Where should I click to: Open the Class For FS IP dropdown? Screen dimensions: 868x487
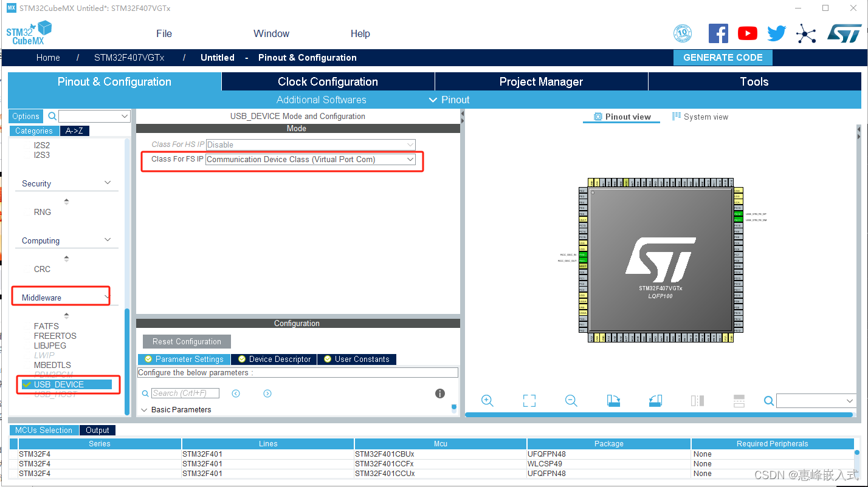[x=409, y=159]
